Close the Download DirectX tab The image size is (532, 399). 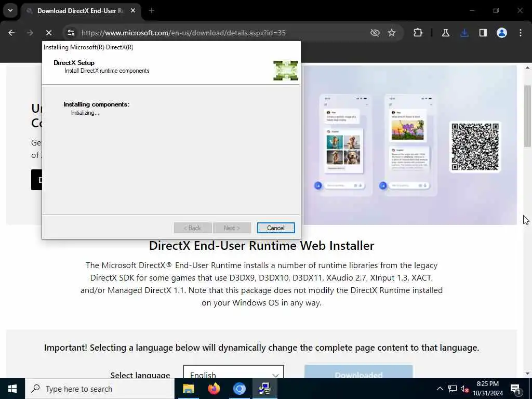[x=133, y=11]
